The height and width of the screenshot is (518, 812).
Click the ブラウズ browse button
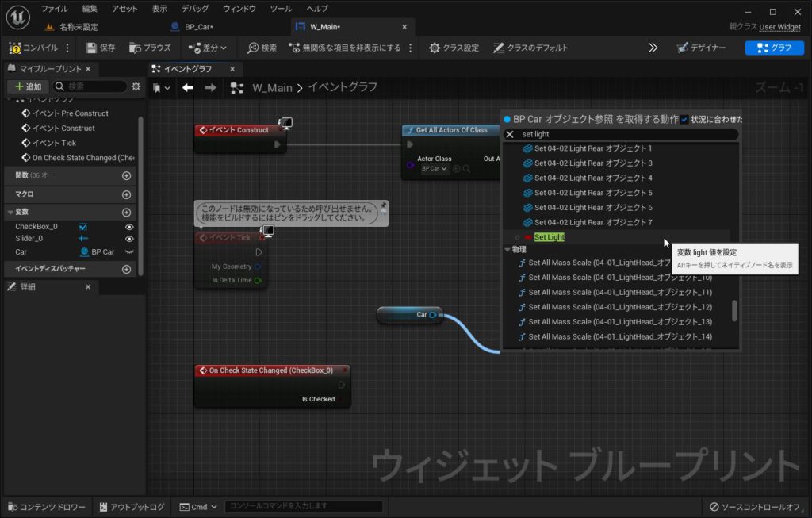click(150, 48)
